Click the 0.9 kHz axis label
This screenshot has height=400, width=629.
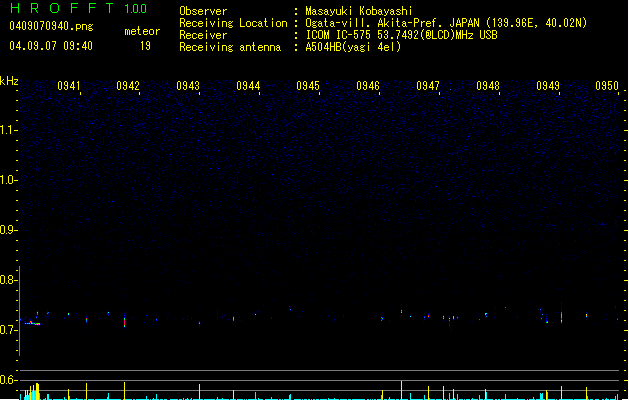[x=8, y=230]
